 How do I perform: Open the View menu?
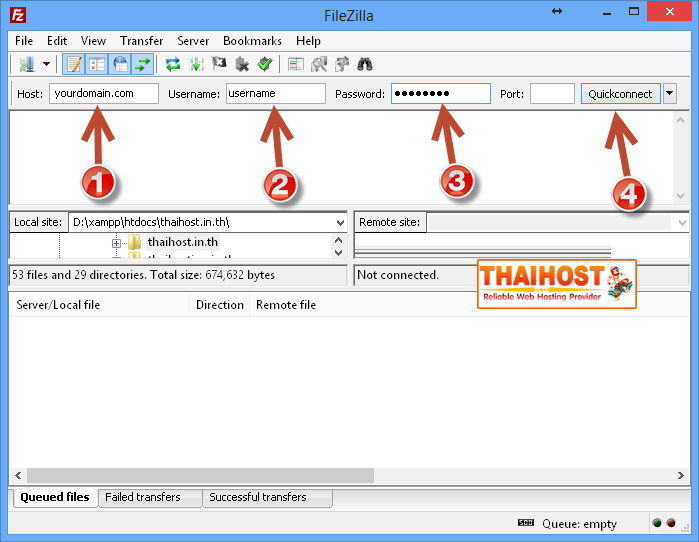click(93, 41)
